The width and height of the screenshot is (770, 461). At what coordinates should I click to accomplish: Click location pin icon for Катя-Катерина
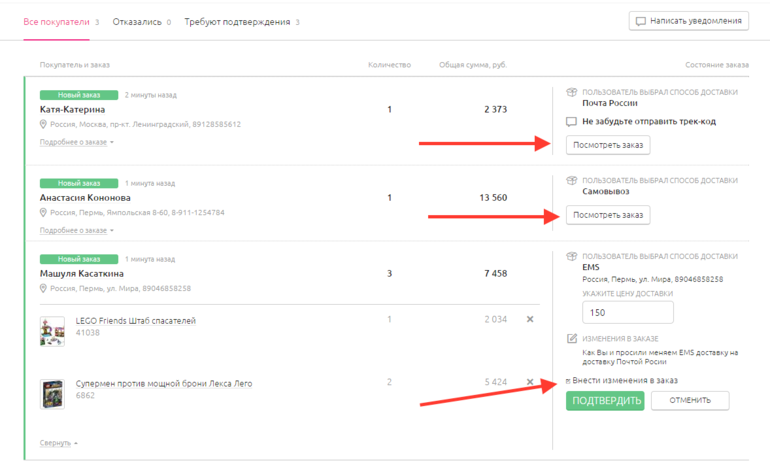44,125
